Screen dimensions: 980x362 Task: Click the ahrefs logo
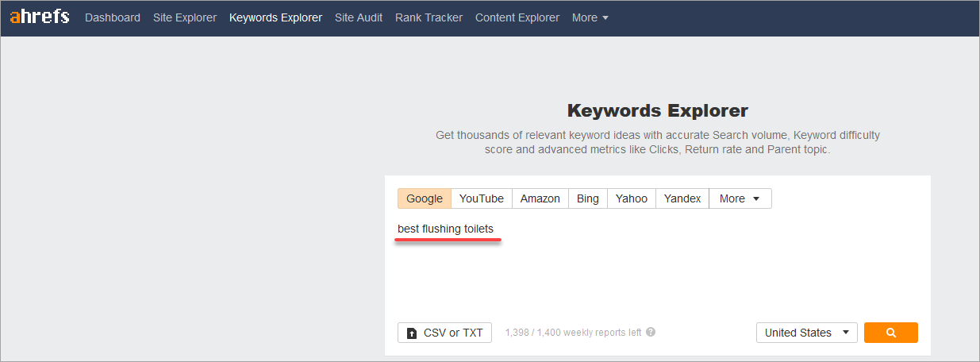coord(40,17)
